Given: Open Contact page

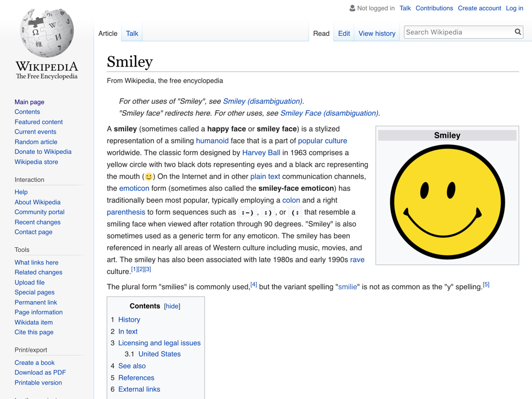Looking at the screenshot, I should pos(33,232).
